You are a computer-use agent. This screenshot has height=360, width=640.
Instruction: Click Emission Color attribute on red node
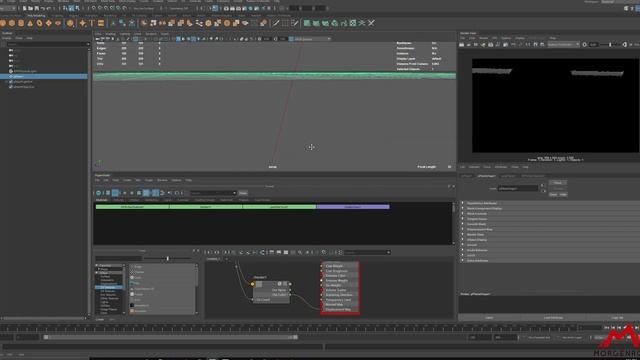336,276
